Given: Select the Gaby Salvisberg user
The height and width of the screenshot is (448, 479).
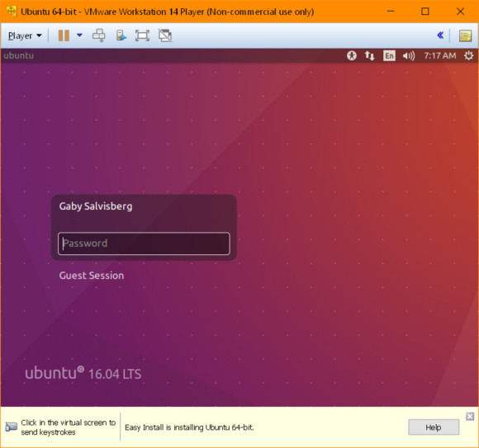Looking at the screenshot, I should tap(96, 206).
